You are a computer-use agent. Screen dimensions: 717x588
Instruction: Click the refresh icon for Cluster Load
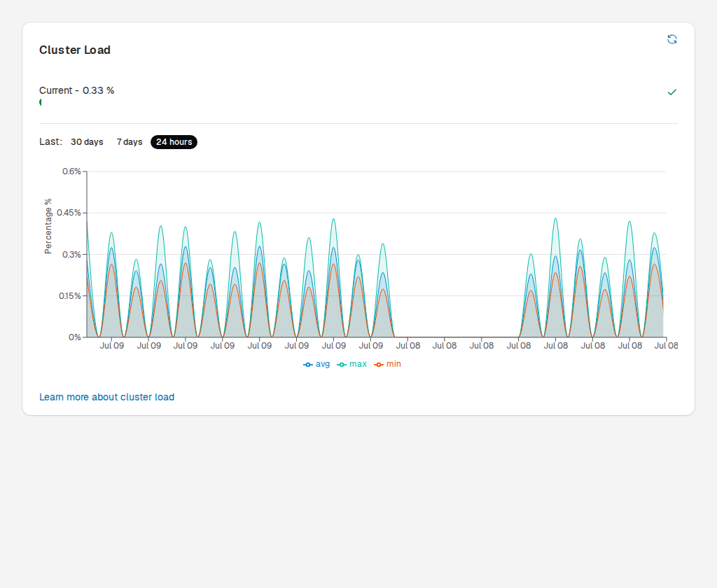coord(671,39)
